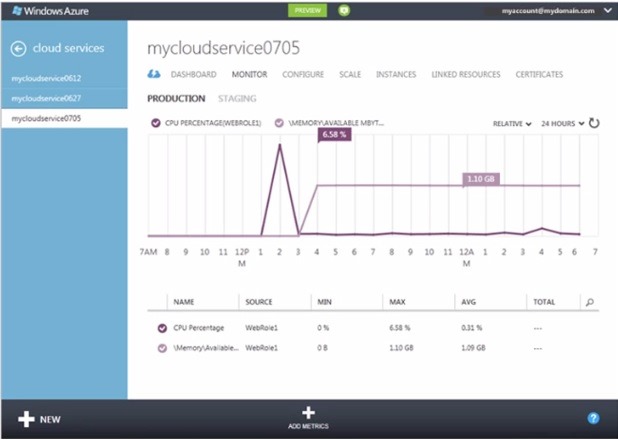This screenshot has width=618, height=440.
Task: Click the \Memory\Available... metric name
Action: coord(206,348)
